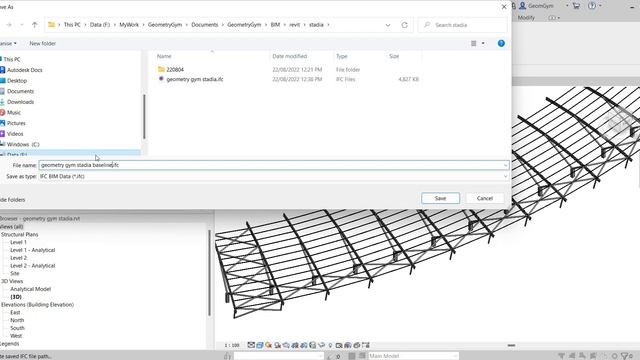Open the Revit help dropdown arrow
This screenshot has height=360, width=640.
tap(600, 6)
